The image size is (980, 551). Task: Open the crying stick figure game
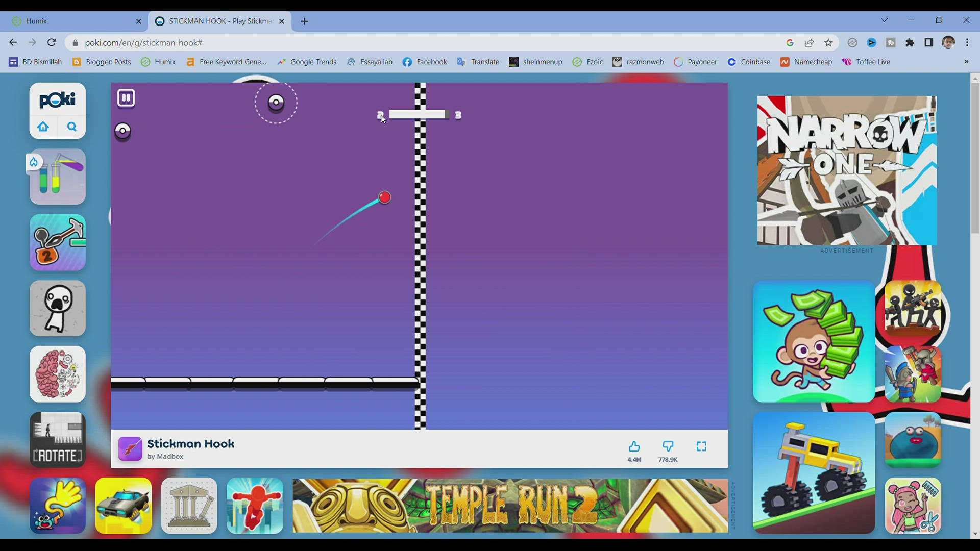pyautogui.click(x=58, y=308)
